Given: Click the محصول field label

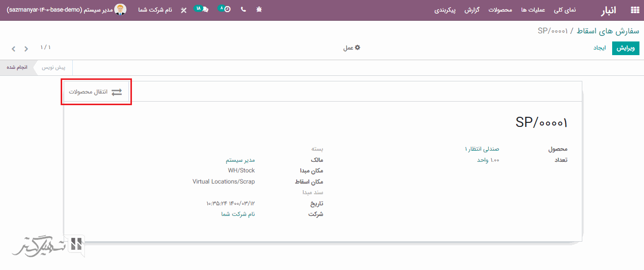Looking at the screenshot, I should pyautogui.click(x=558, y=149).
